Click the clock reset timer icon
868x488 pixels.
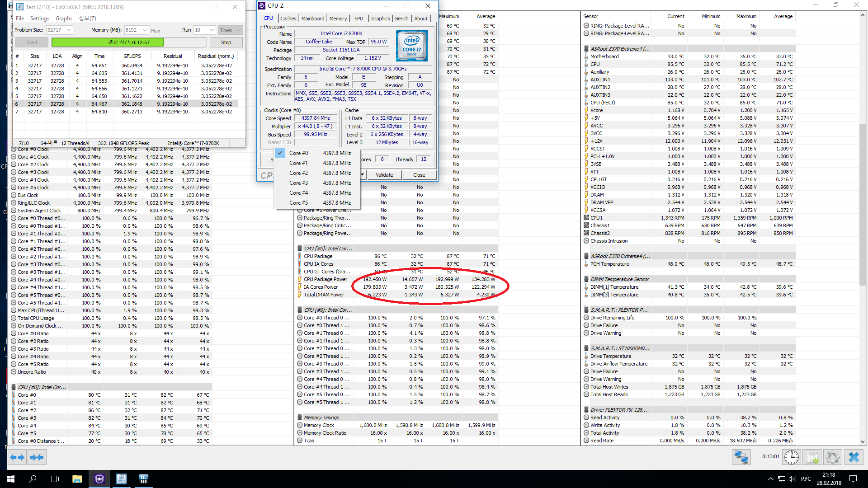pyautogui.click(x=791, y=457)
